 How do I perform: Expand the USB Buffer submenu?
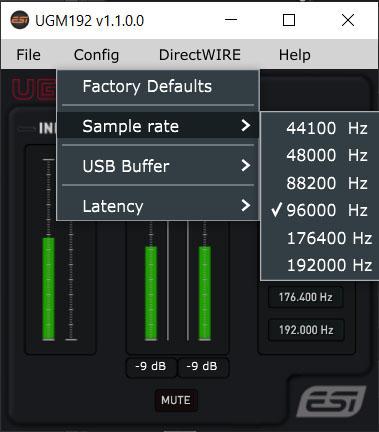pos(158,166)
